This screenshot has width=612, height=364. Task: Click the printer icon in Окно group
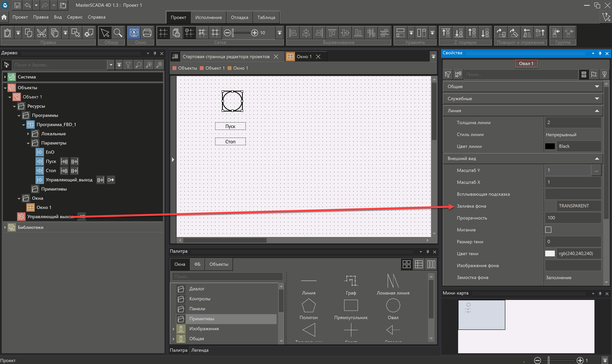point(147,33)
